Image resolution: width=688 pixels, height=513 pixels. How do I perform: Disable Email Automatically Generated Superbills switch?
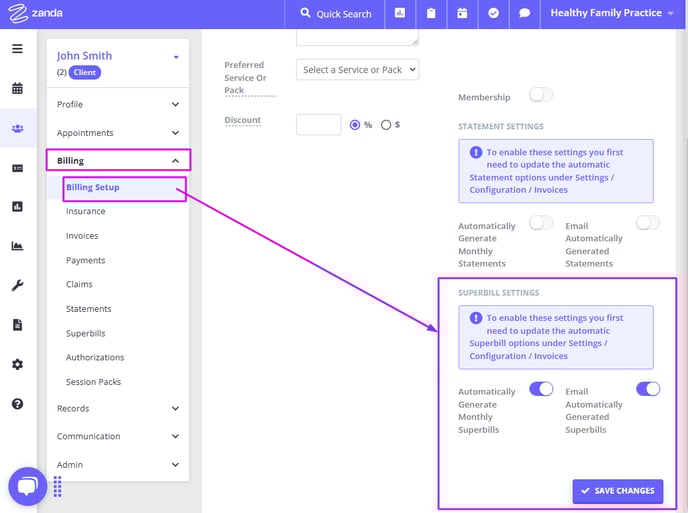coord(648,389)
